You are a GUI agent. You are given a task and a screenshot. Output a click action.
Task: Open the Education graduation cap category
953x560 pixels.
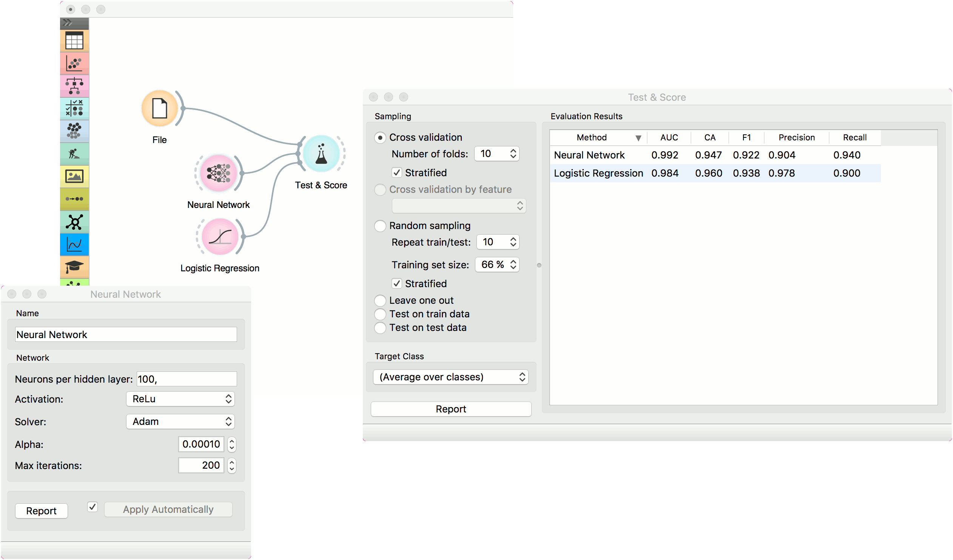pyautogui.click(x=74, y=267)
